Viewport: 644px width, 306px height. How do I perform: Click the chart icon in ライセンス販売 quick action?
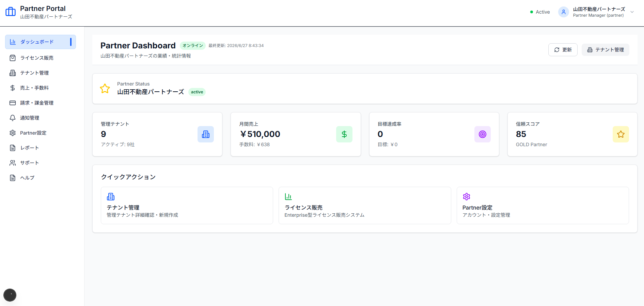coord(288,197)
